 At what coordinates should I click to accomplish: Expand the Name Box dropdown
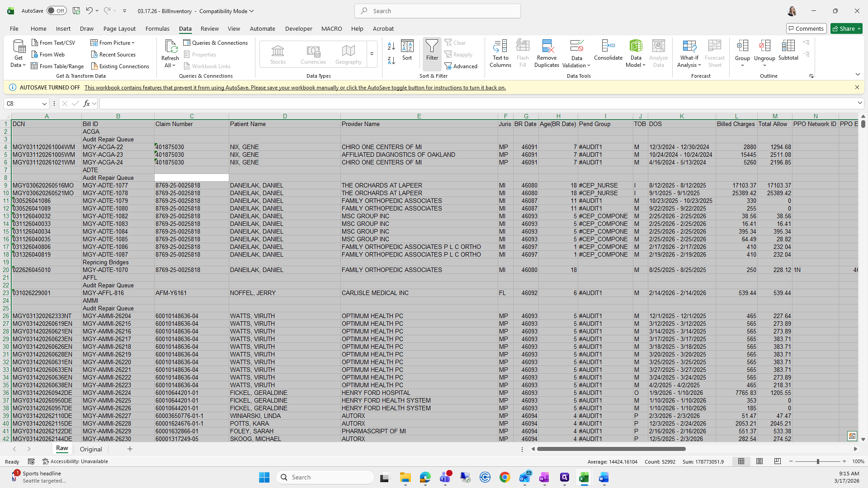click(44, 103)
